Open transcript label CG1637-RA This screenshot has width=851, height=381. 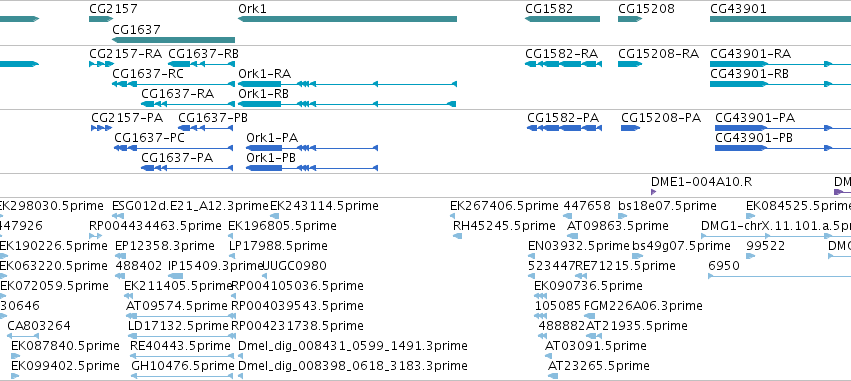(x=177, y=94)
